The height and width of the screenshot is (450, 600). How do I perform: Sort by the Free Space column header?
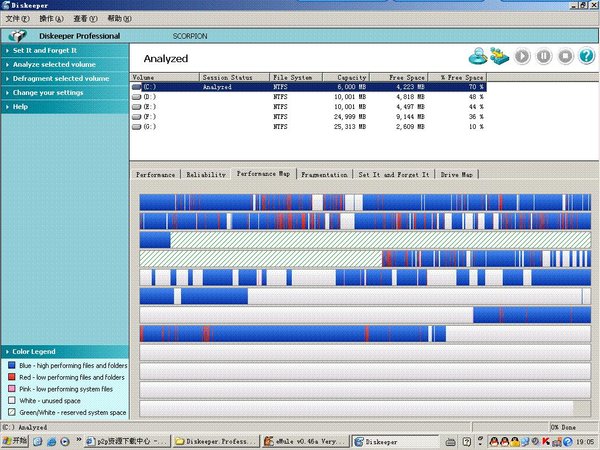click(399, 77)
